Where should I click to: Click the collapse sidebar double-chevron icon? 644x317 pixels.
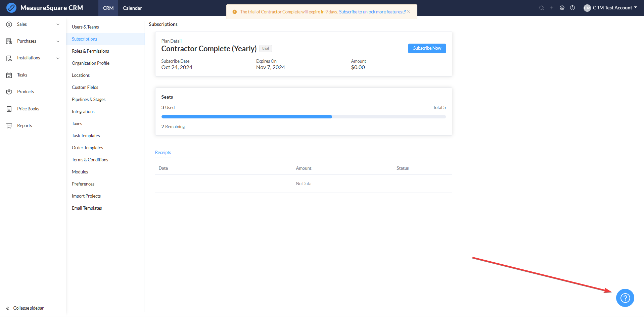click(8, 308)
